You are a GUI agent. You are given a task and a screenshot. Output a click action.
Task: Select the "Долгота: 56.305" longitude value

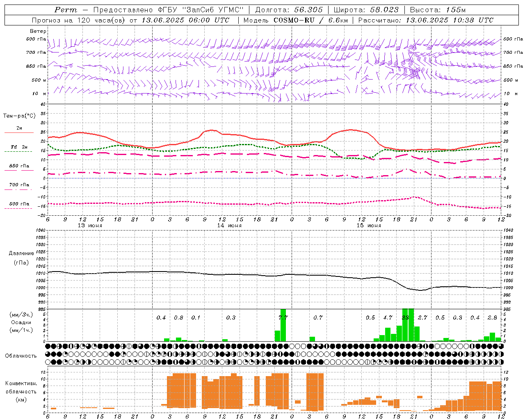289,10
